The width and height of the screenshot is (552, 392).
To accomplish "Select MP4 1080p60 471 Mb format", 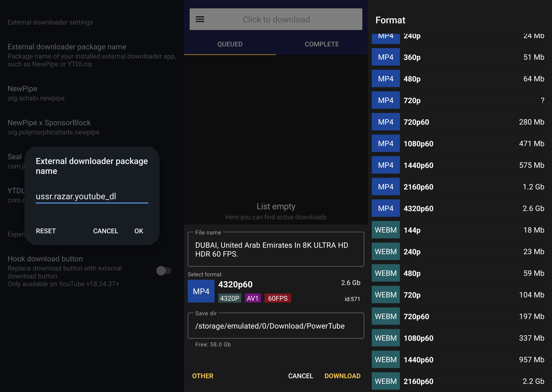I will click(459, 144).
